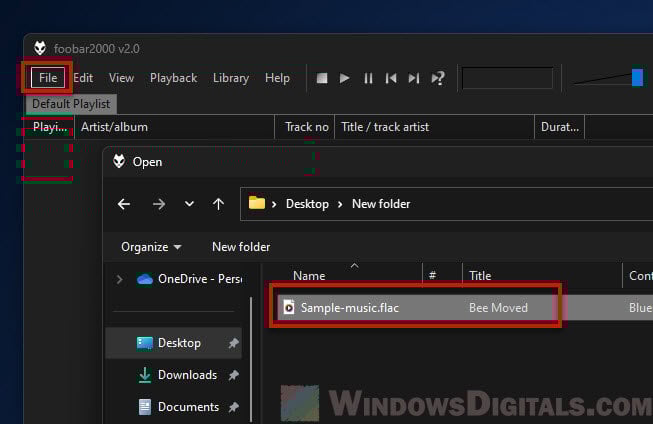This screenshot has width=653, height=424.
Task: Click foobar2000 title bar logo icon
Action: click(40, 48)
